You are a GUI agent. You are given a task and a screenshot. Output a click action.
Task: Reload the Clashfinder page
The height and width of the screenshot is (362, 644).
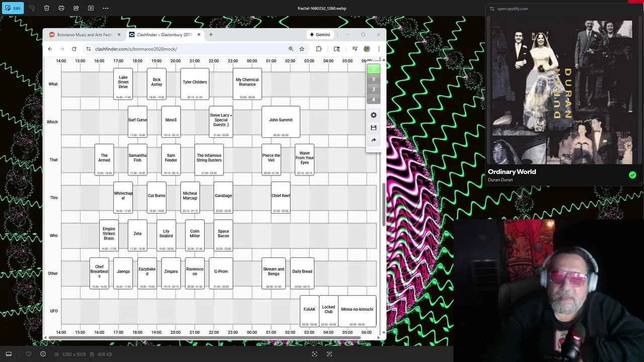coord(74,49)
